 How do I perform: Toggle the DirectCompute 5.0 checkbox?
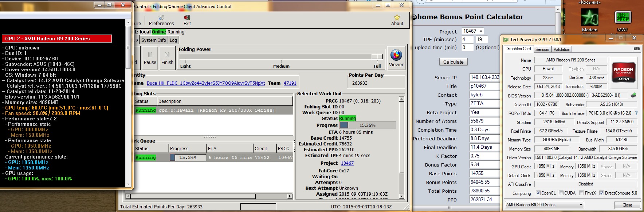(x=601, y=193)
